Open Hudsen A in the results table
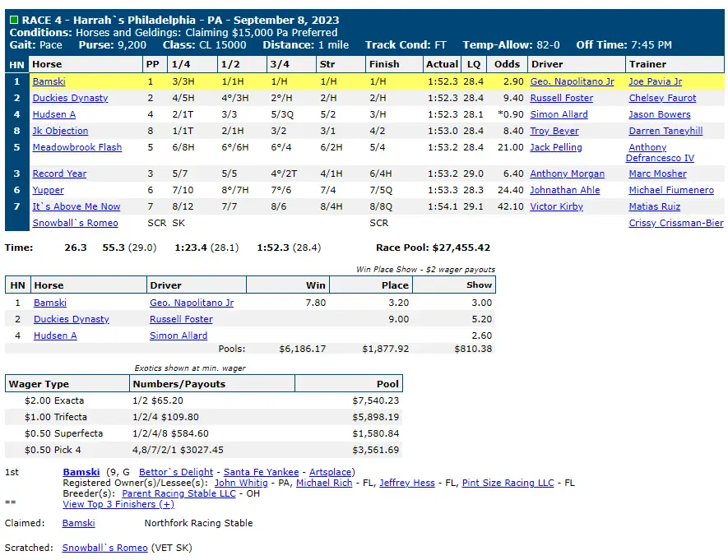This screenshot has width=728, height=560. point(53,114)
